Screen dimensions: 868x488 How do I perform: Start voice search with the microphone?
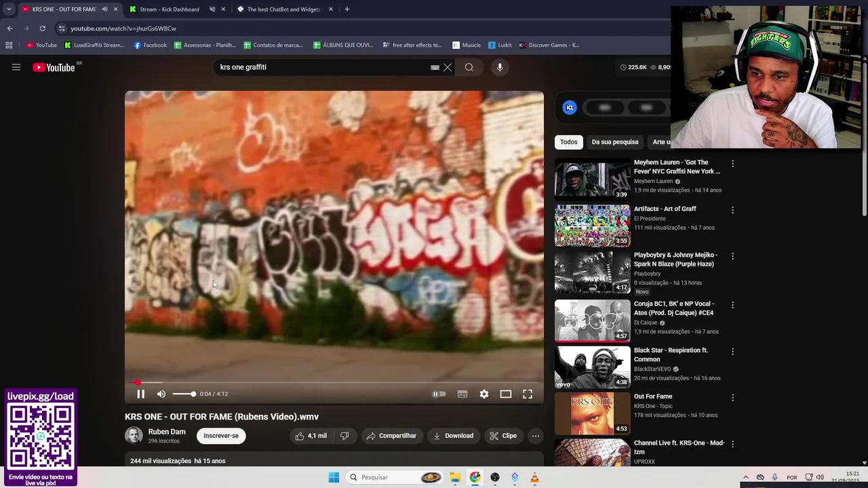[500, 67]
